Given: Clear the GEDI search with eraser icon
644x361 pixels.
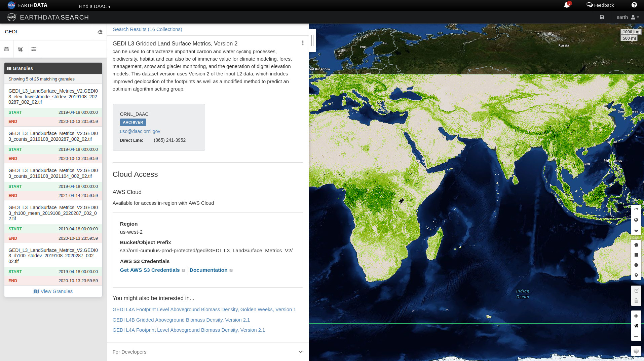Looking at the screenshot, I should click(x=100, y=32).
